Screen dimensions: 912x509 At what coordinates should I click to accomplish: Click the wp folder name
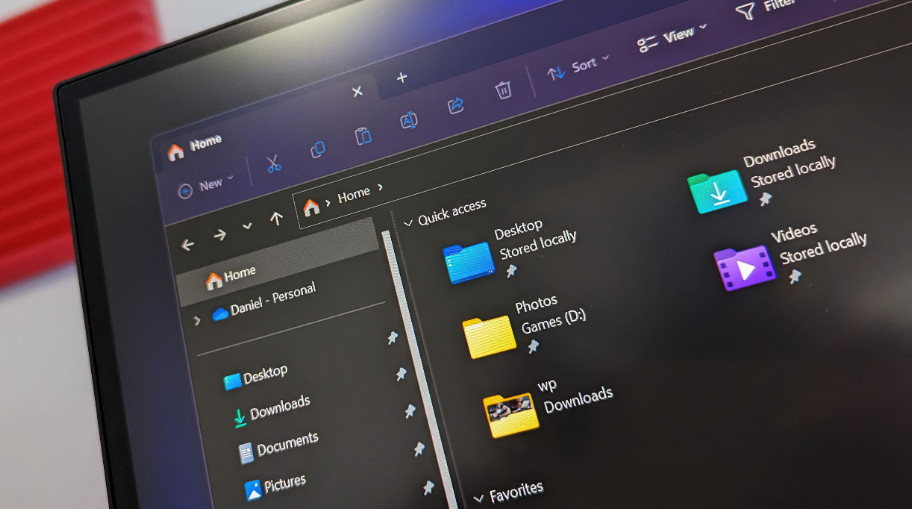click(x=547, y=385)
